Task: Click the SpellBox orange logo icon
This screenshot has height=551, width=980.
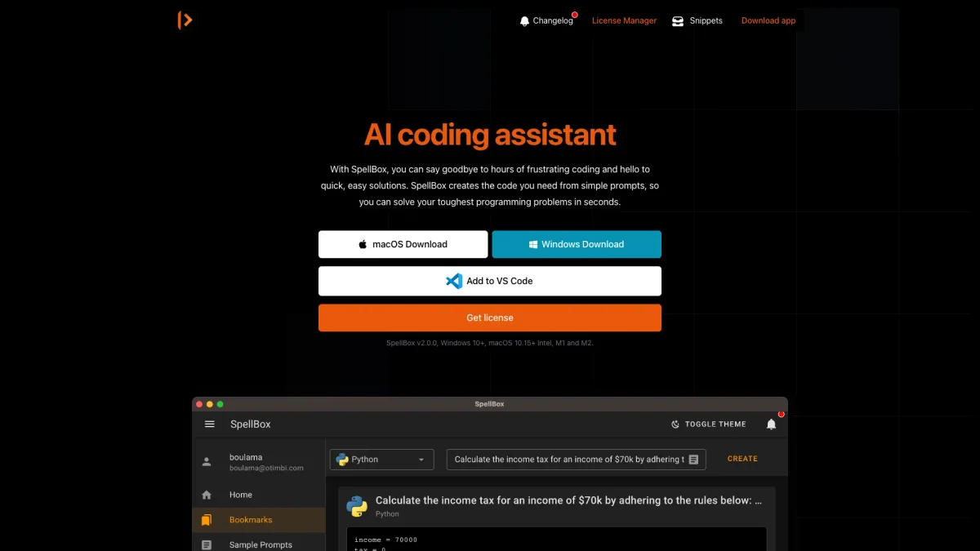Action: coord(185,20)
